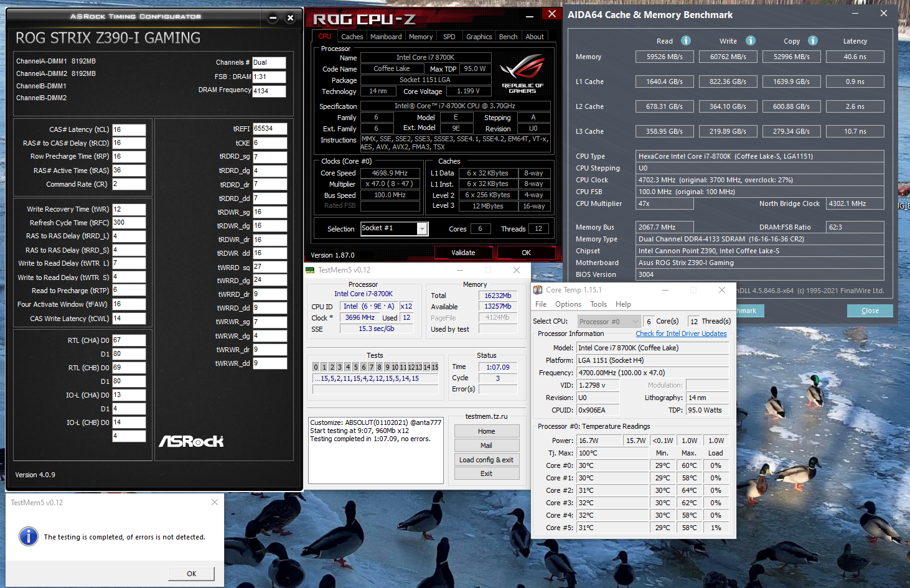The image size is (910, 588).
Task: Click the tCKE value field
Action: [x=270, y=142]
